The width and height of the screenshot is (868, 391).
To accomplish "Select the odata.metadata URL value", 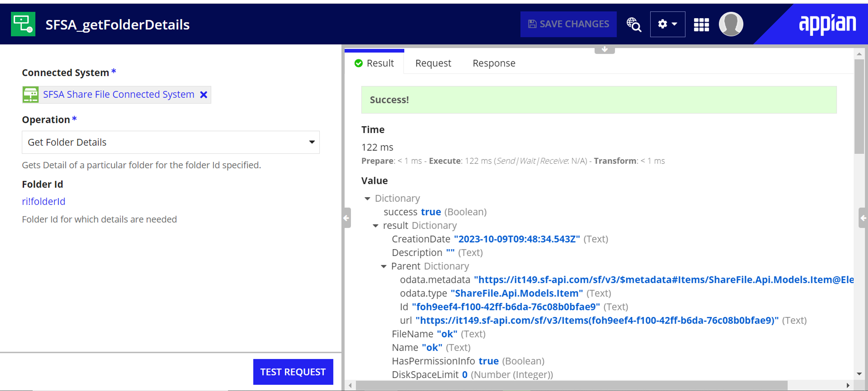I will (663, 280).
